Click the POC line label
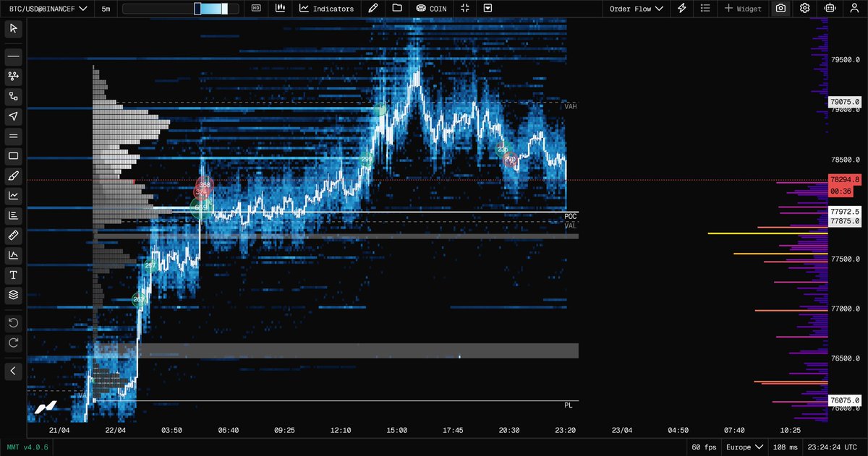Image resolution: width=868 pixels, height=456 pixels. pyautogui.click(x=571, y=217)
